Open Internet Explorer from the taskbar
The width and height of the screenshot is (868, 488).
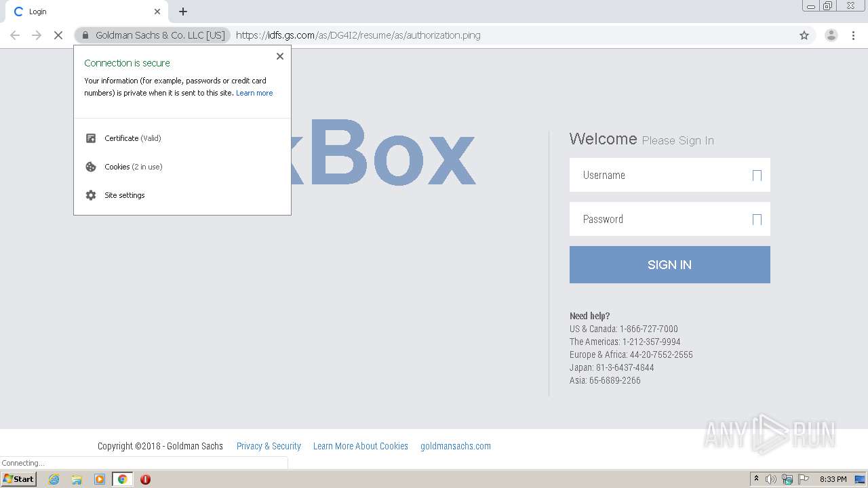pos(54,479)
